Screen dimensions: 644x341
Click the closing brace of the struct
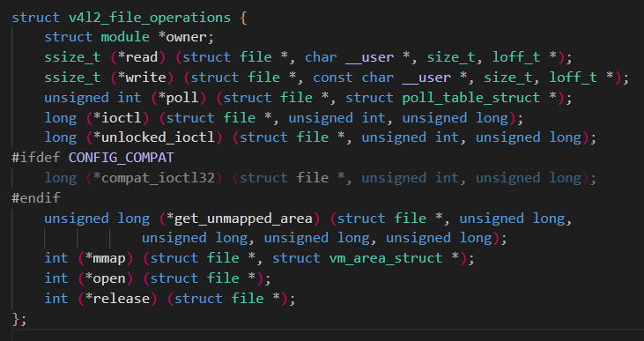(x=16, y=319)
